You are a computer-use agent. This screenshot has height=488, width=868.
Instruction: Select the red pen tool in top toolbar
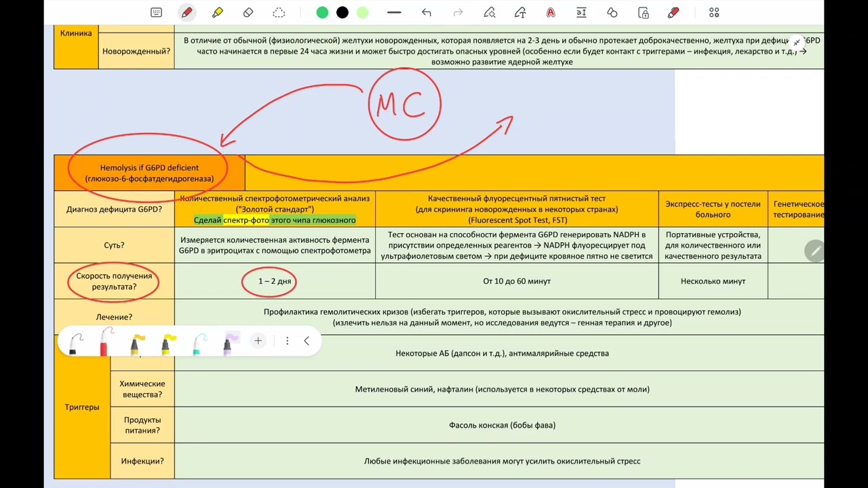click(x=187, y=12)
